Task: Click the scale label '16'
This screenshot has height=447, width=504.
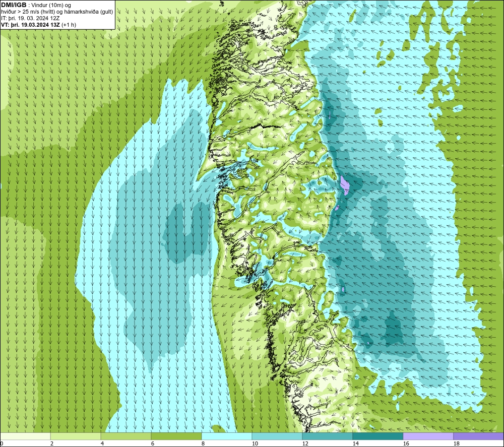Action: pyautogui.click(x=406, y=444)
